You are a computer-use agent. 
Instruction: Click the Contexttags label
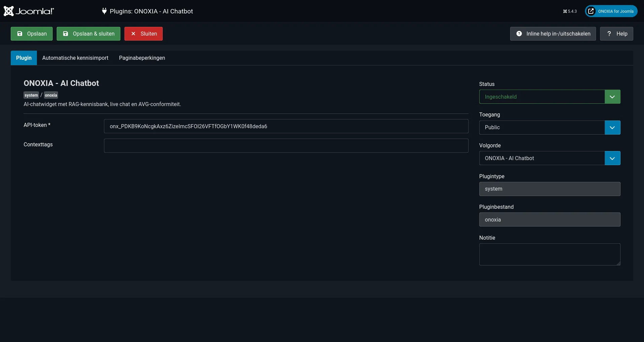pos(38,144)
